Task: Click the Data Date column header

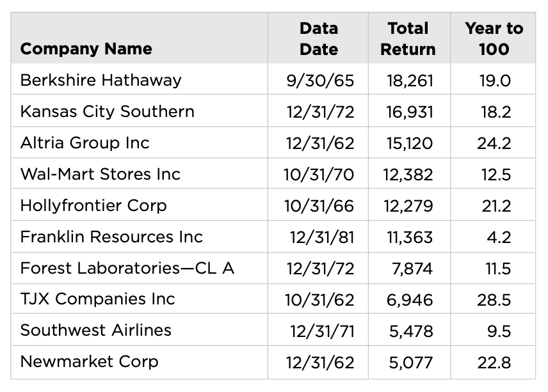Action: (319, 39)
